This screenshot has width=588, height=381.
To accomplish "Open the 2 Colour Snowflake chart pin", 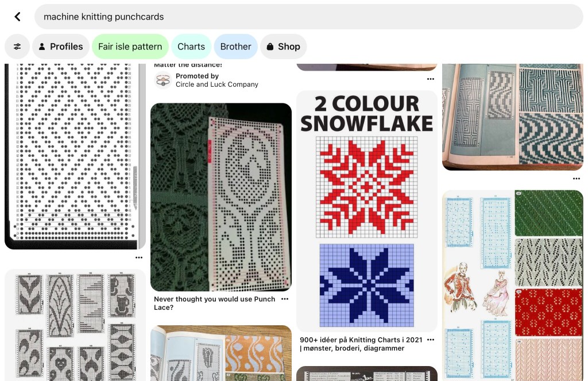I will [x=367, y=211].
